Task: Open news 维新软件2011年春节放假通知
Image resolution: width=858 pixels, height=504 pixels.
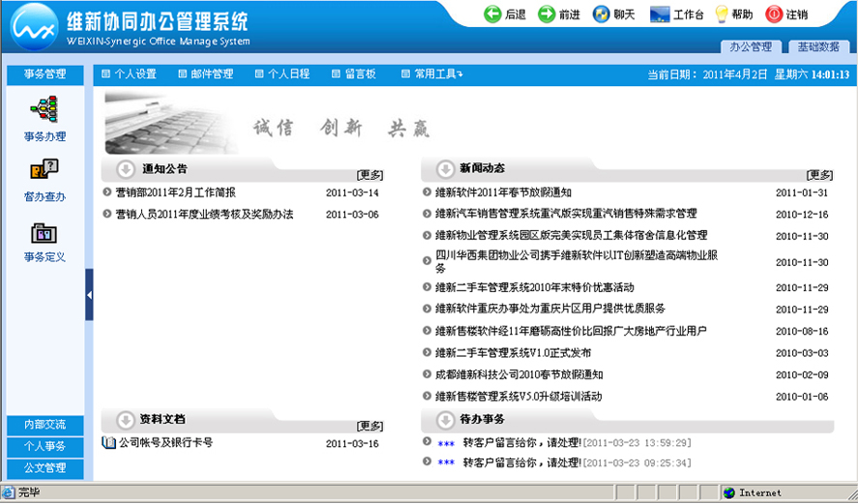Action: pos(503,193)
